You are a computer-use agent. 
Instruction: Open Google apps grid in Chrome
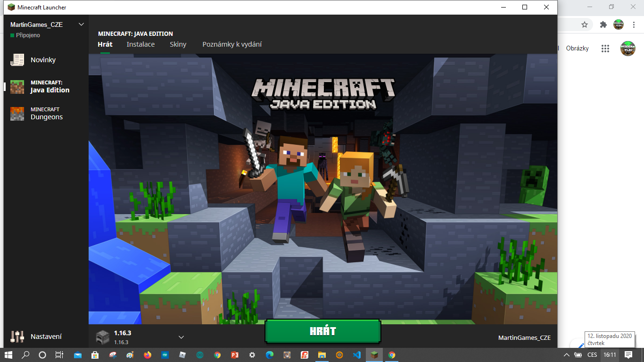pyautogui.click(x=605, y=49)
